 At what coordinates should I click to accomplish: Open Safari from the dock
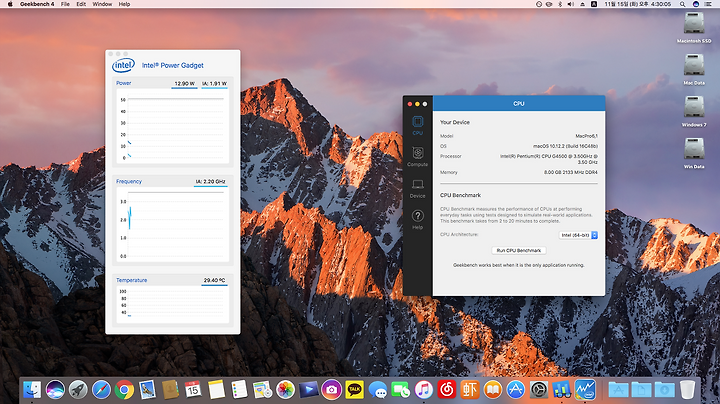pos(101,390)
